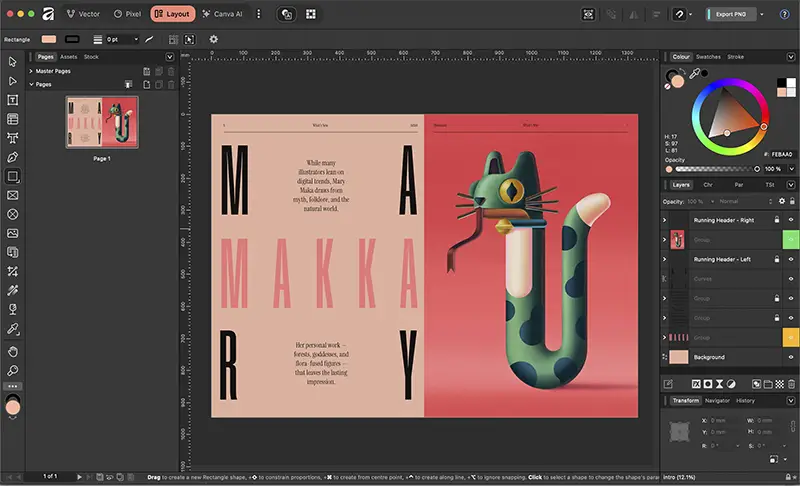The height and width of the screenshot is (486, 800).
Task: Expand the Master Pages section
Action: click(31, 71)
